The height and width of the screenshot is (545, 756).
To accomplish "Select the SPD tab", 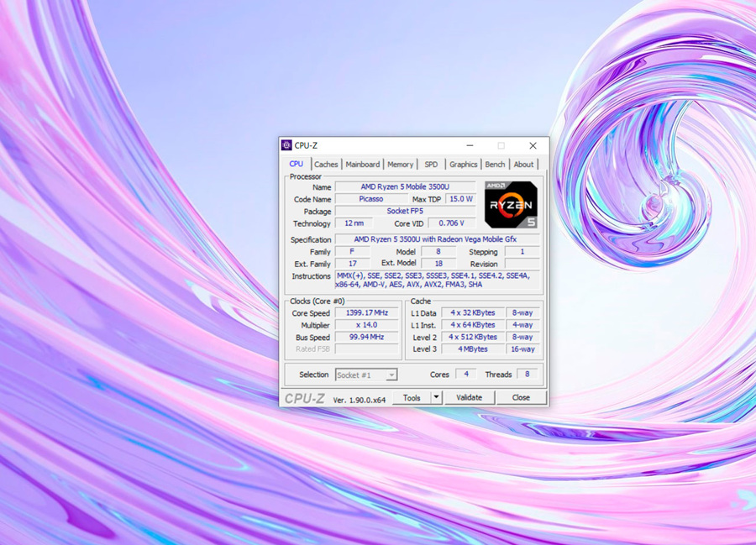I will (x=431, y=165).
